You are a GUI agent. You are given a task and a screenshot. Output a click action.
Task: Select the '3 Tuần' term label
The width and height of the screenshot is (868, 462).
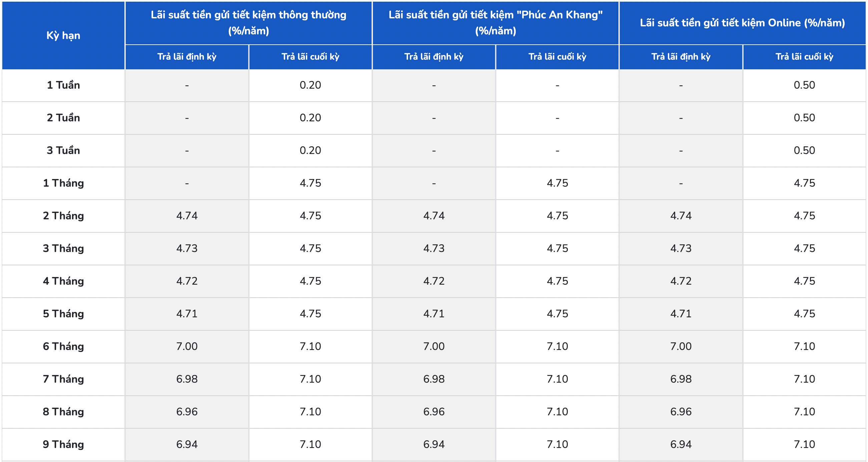coord(63,150)
